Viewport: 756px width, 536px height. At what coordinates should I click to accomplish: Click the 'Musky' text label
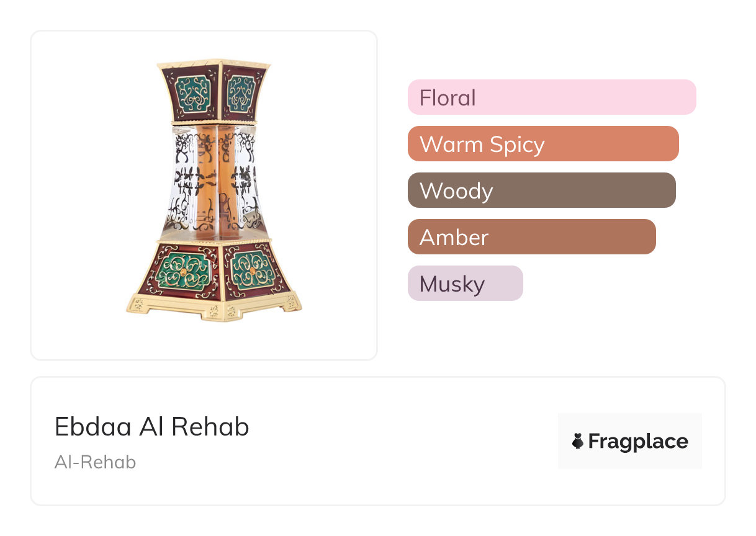[x=452, y=284]
